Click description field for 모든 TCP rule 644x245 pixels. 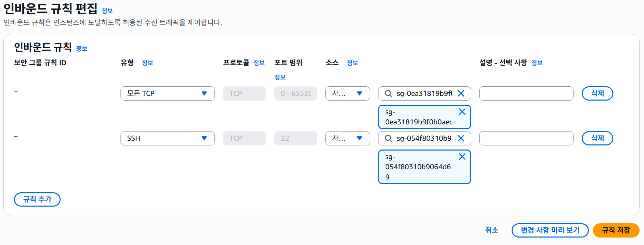526,93
